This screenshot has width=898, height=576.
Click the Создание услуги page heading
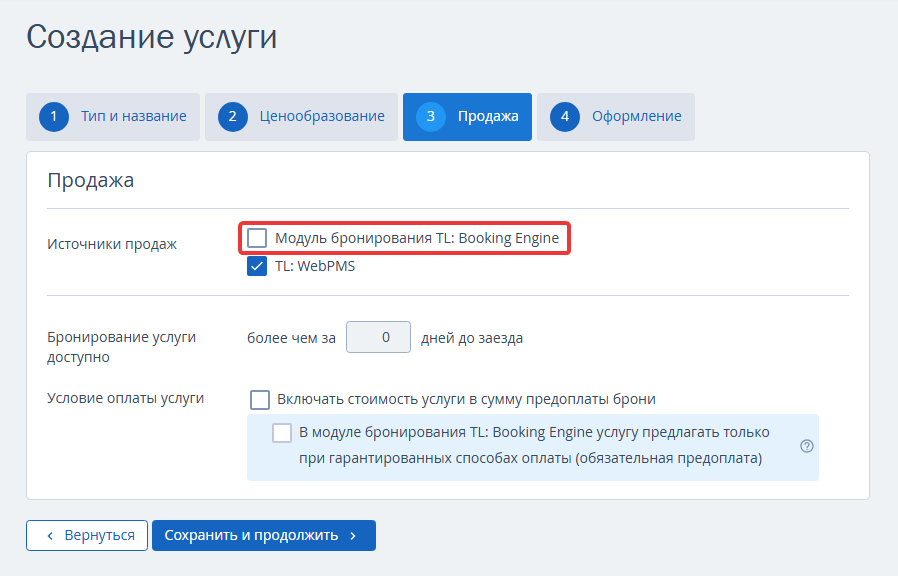[x=152, y=37]
